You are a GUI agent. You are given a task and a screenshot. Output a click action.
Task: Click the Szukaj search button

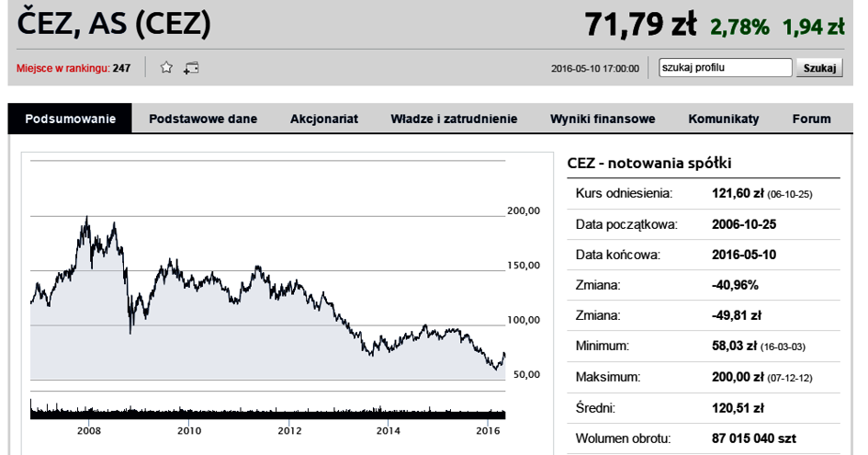pos(819,68)
